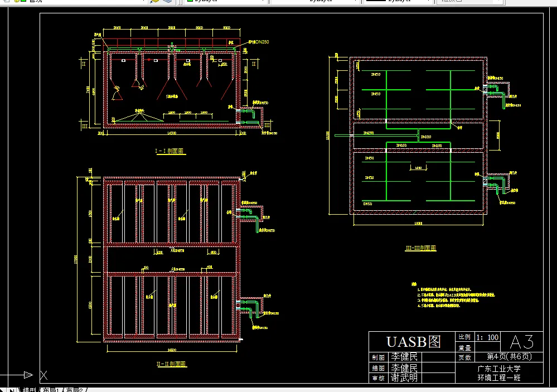This screenshot has width=557, height=392.
Task: Click 李健民 in the 制图 row
Action: click(x=404, y=357)
